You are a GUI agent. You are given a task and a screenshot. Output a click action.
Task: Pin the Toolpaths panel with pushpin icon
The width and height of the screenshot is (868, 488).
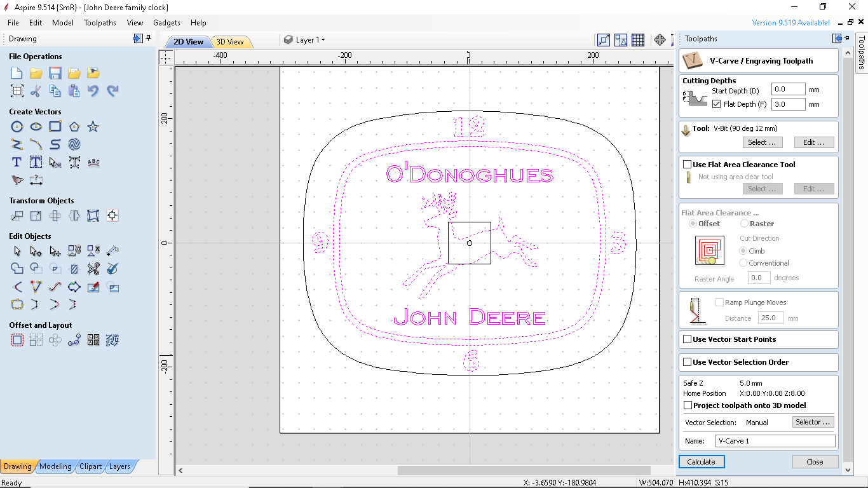[x=848, y=39]
